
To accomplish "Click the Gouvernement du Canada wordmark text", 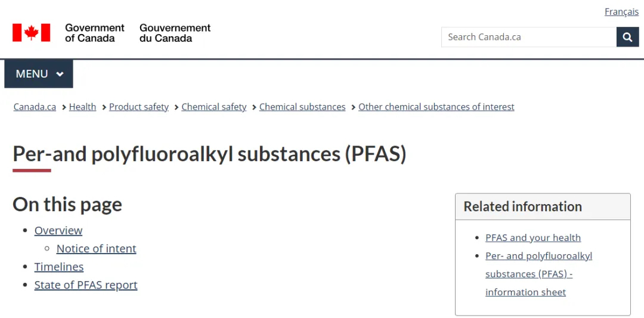I will point(175,33).
